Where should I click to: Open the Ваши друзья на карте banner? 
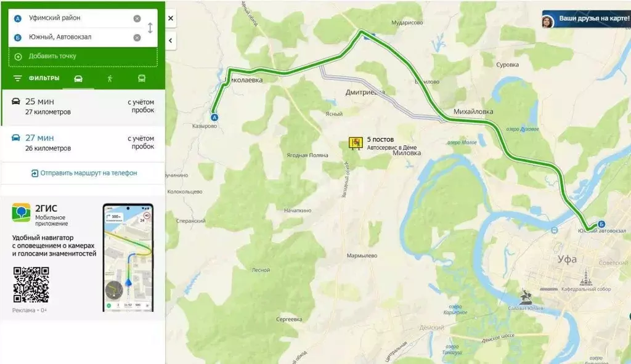(x=587, y=19)
